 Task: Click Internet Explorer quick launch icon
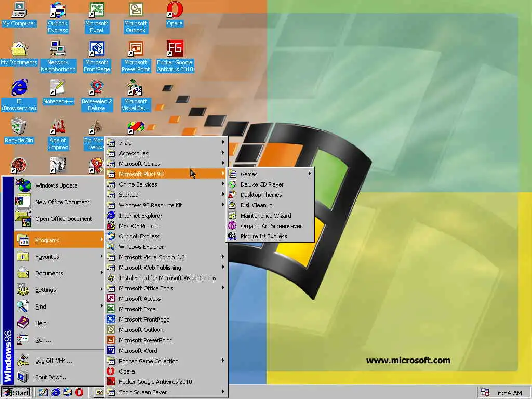(56, 393)
